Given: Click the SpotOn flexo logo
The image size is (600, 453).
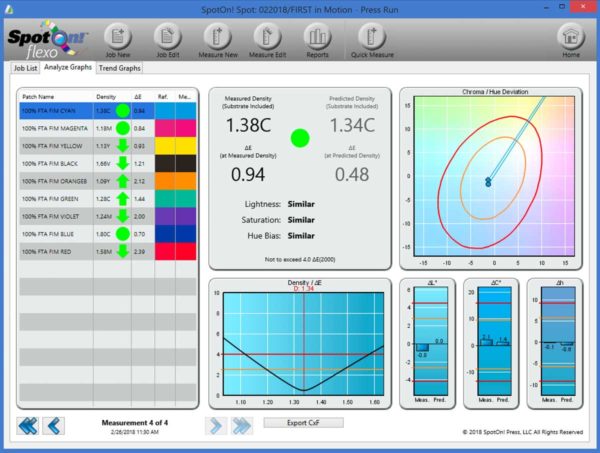Looking at the screenshot, I should click(48, 40).
